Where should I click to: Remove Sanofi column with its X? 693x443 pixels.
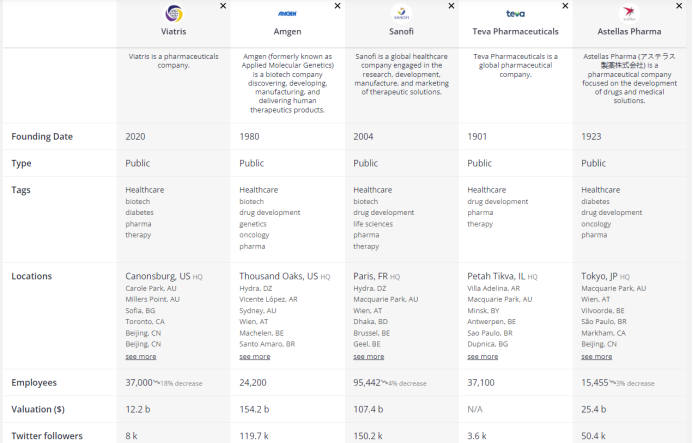pyautogui.click(x=451, y=6)
